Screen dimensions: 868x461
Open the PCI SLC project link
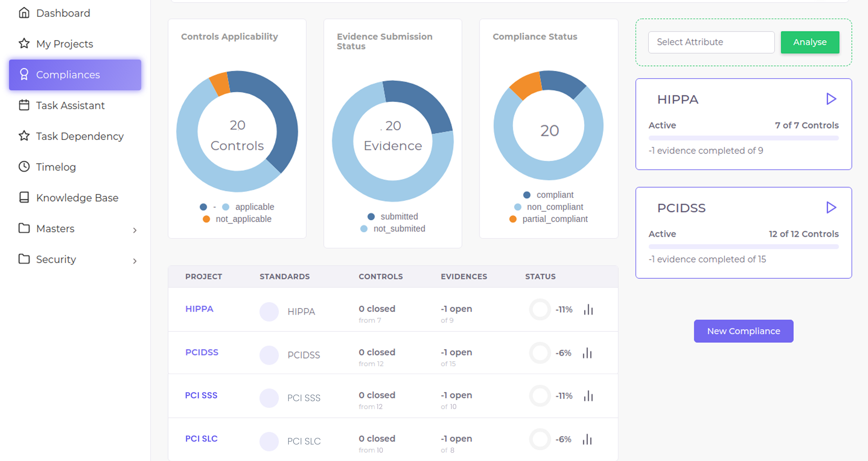pos(201,438)
